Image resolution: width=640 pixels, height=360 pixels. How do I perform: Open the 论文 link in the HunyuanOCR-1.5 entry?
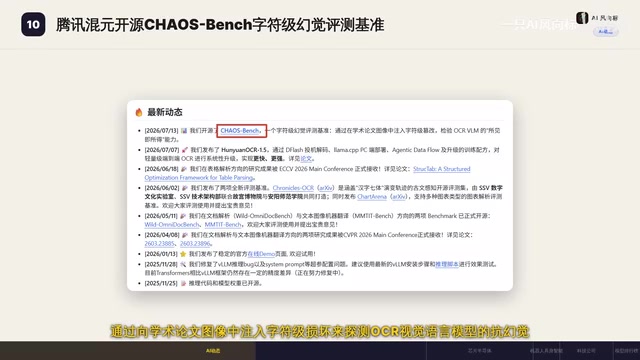306,158
